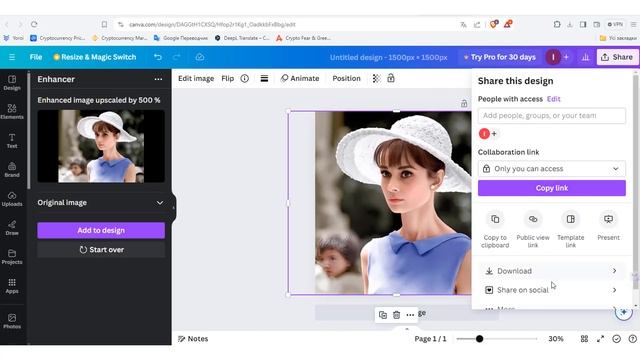The width and height of the screenshot is (640, 360).
Task: Open more options in floating toolbar
Action: coord(410,315)
